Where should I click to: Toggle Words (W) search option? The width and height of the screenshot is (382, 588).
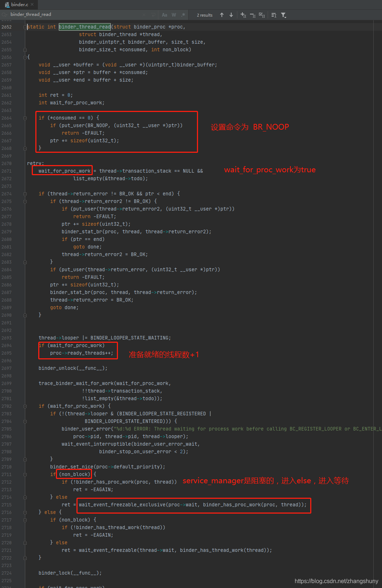click(x=174, y=15)
